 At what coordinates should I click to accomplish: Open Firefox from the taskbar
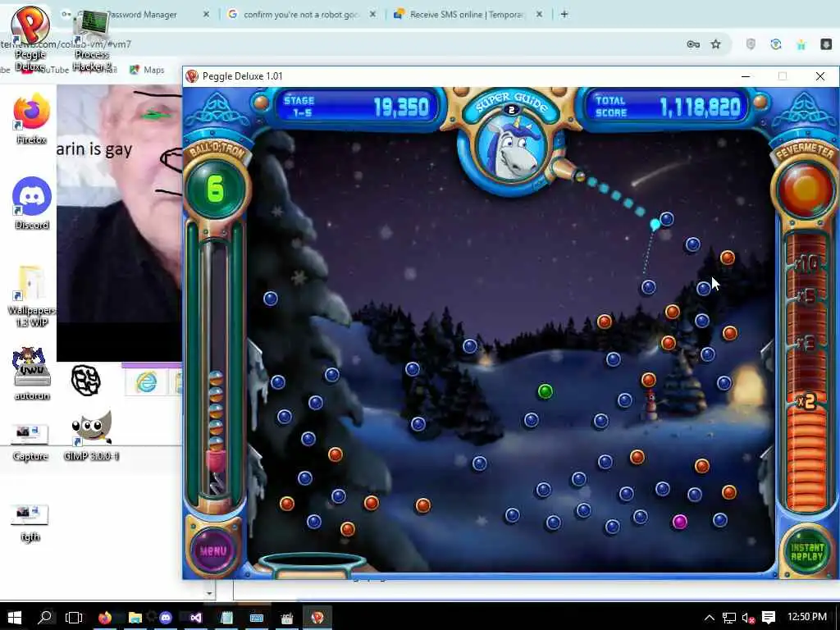click(105, 617)
